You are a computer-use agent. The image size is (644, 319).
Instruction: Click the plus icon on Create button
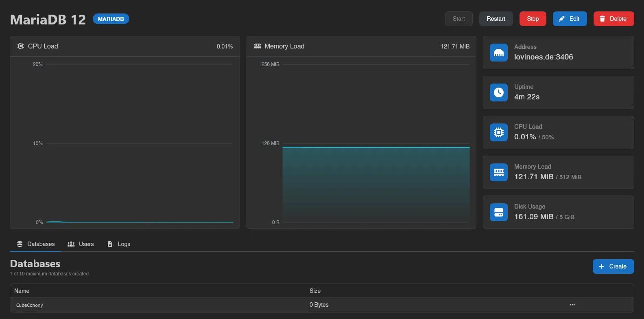(x=602, y=266)
